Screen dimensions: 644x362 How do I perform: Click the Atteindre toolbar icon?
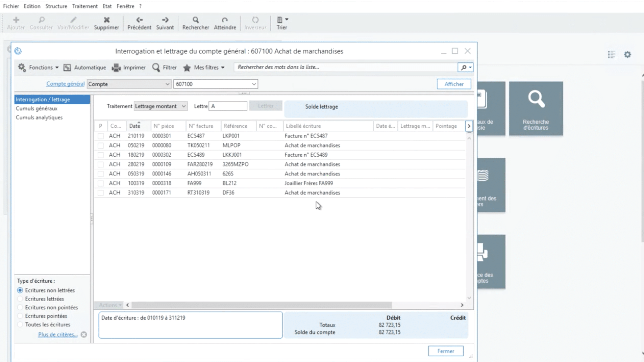pos(225,20)
